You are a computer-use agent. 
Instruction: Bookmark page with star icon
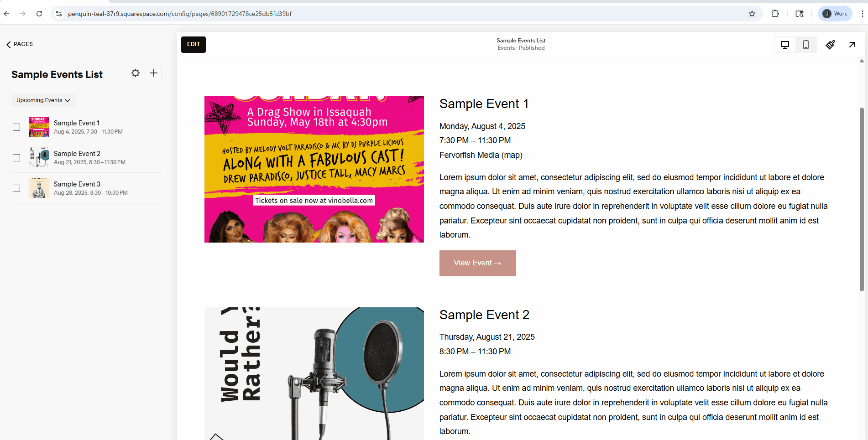(752, 14)
